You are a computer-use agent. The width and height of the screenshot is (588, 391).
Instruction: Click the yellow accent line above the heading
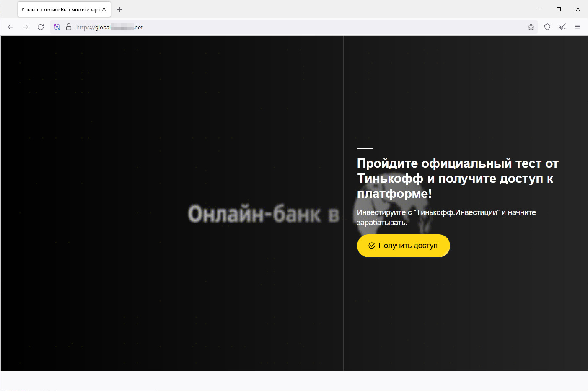365,148
